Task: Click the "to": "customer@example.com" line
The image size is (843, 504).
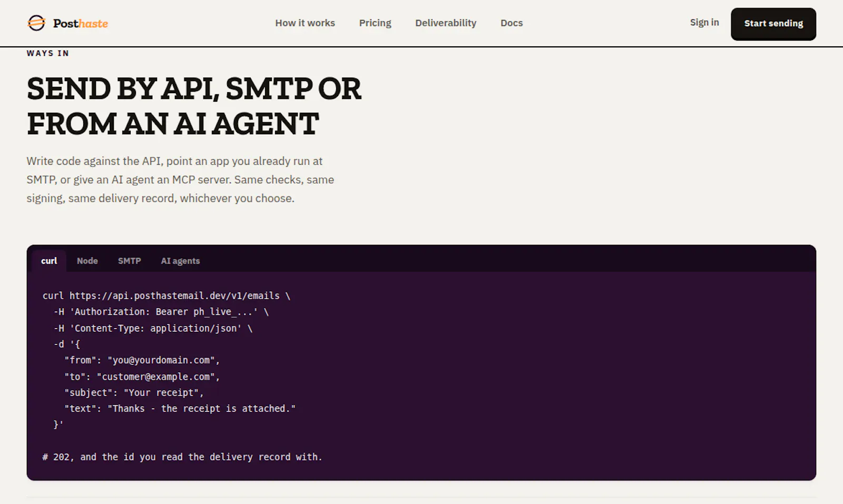Action: point(142,377)
